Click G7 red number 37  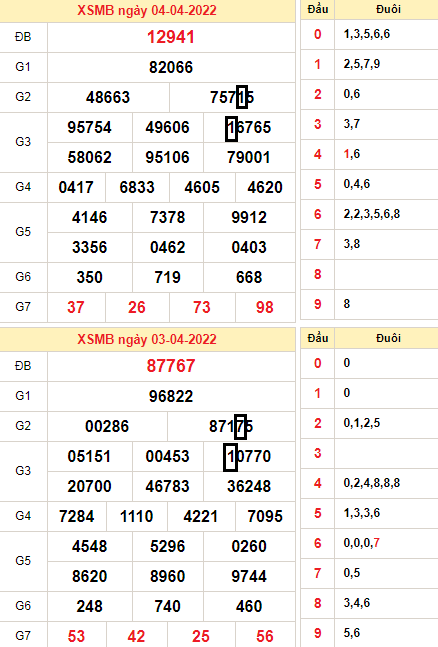[76, 307]
